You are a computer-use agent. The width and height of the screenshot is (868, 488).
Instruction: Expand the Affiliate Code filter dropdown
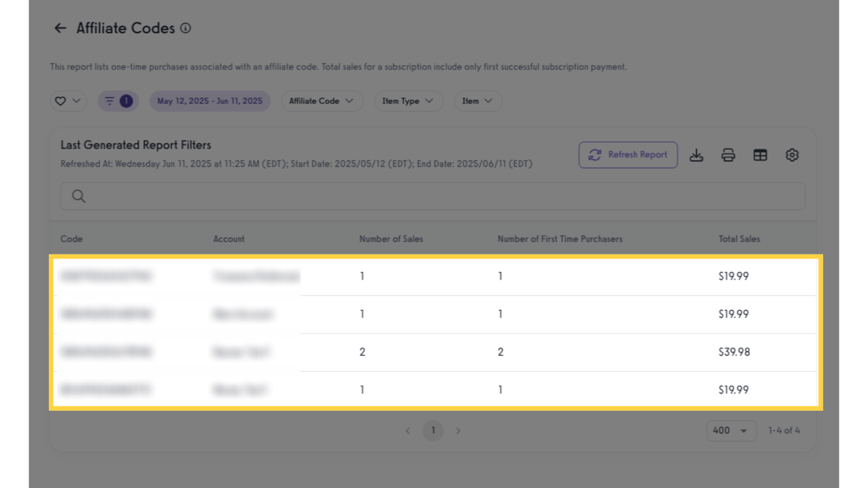coord(322,101)
